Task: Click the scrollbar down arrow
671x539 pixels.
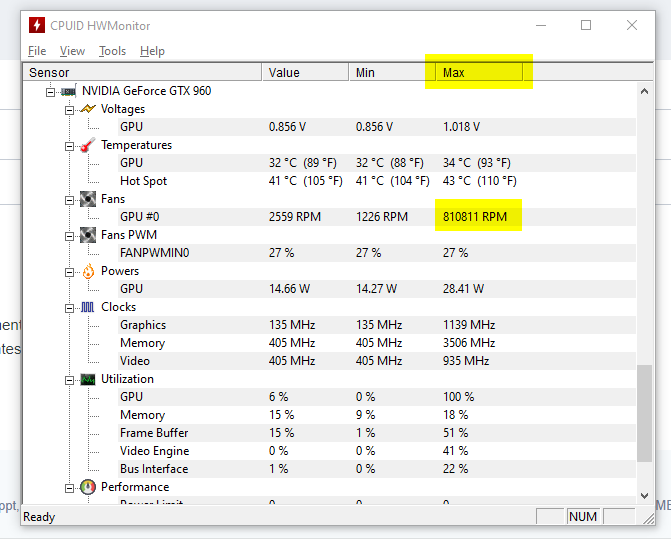Action: coord(644,495)
